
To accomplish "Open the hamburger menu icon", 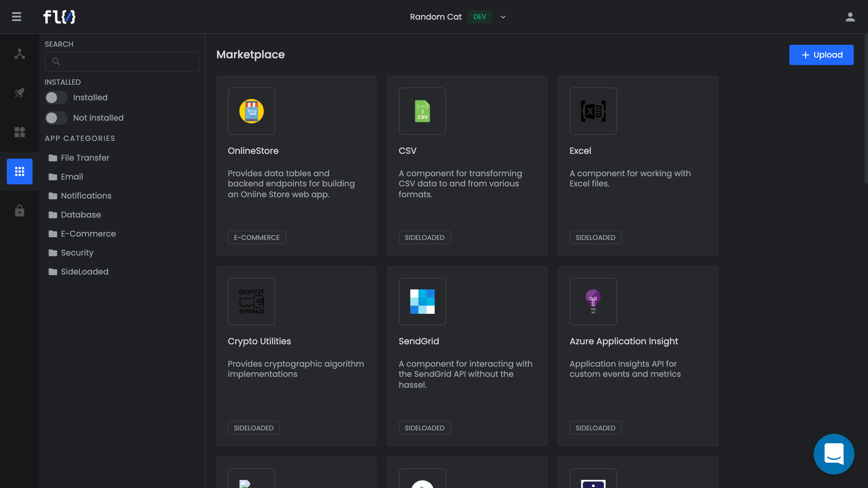I will (16, 17).
